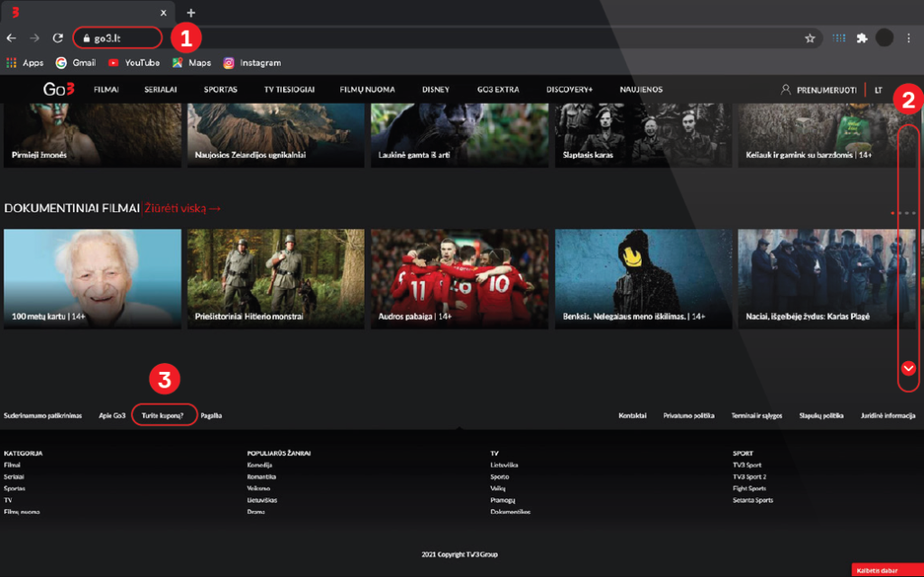This screenshot has width=924, height=577.
Task: Open a new browser tab
Action: point(190,13)
